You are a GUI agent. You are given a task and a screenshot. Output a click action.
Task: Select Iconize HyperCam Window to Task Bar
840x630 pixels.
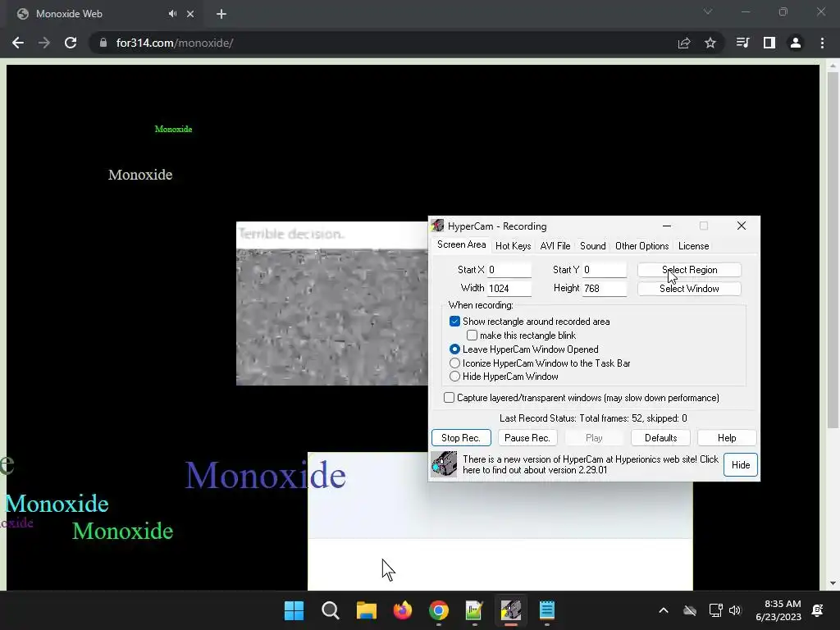(x=454, y=363)
